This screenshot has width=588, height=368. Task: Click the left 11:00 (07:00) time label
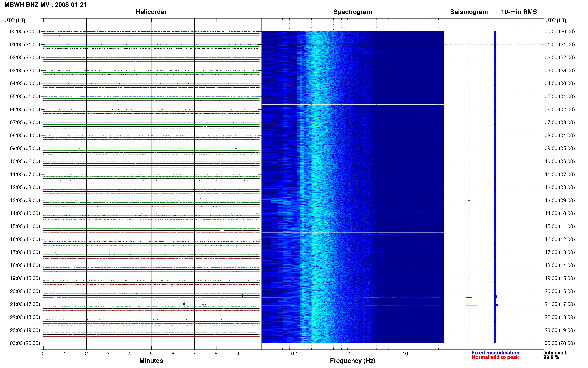pyautogui.click(x=25, y=174)
